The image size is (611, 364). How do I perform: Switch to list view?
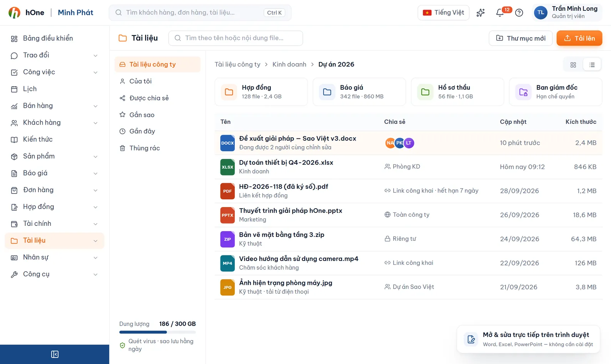coord(592,65)
